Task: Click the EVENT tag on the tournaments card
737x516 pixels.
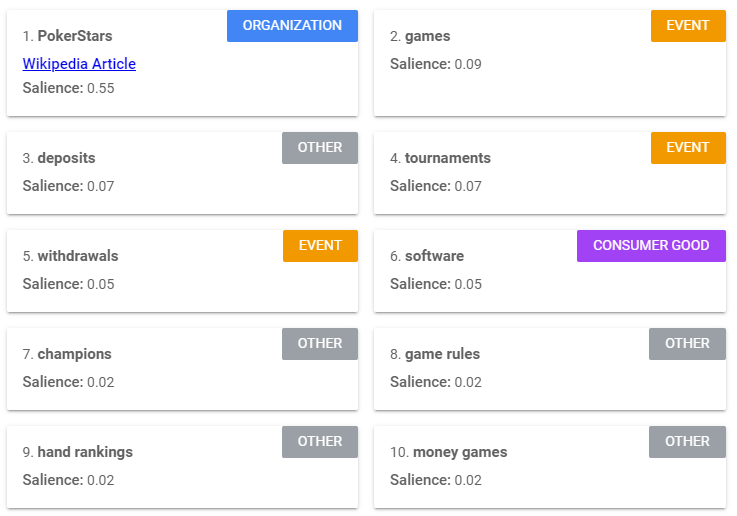Action: 687,148
